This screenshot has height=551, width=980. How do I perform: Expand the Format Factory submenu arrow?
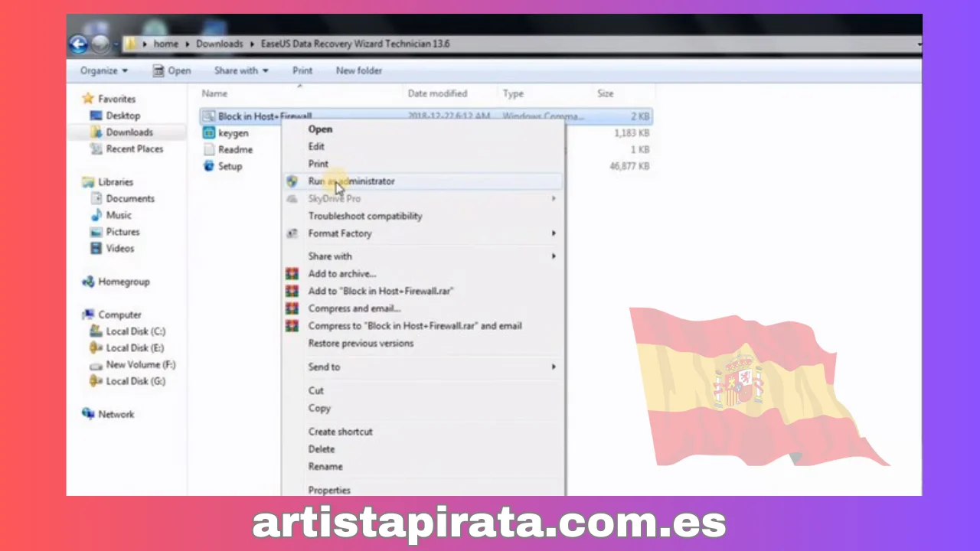[x=554, y=233]
